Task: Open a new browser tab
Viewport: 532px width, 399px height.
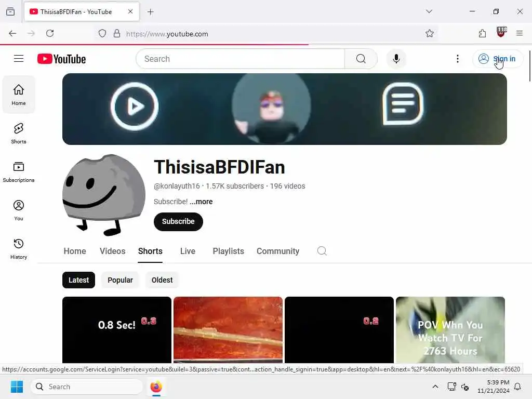Action: click(150, 12)
